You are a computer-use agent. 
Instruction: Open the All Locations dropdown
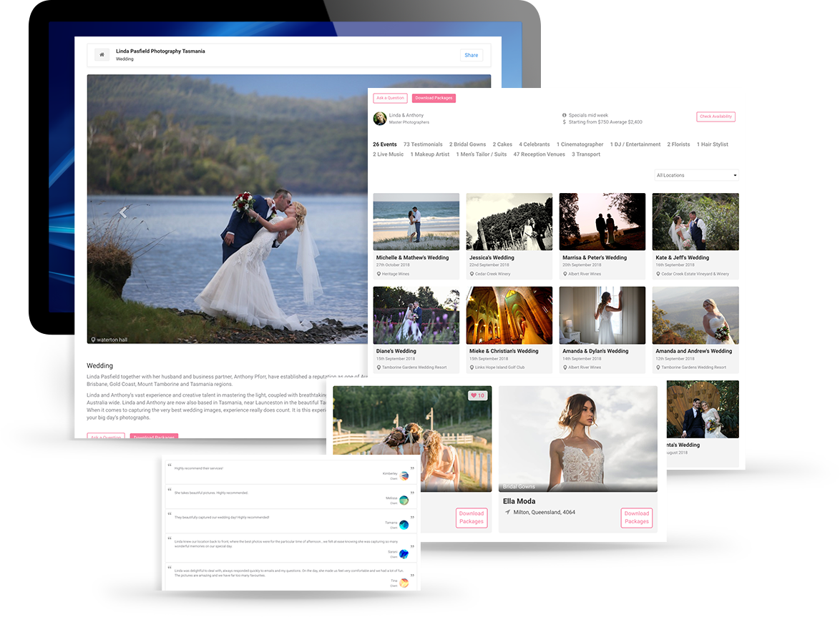point(696,175)
